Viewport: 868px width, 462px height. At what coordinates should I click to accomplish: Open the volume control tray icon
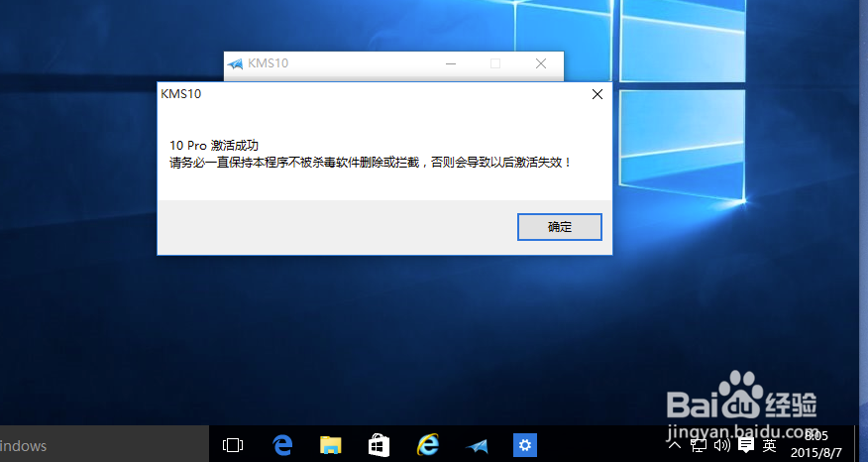click(722, 445)
